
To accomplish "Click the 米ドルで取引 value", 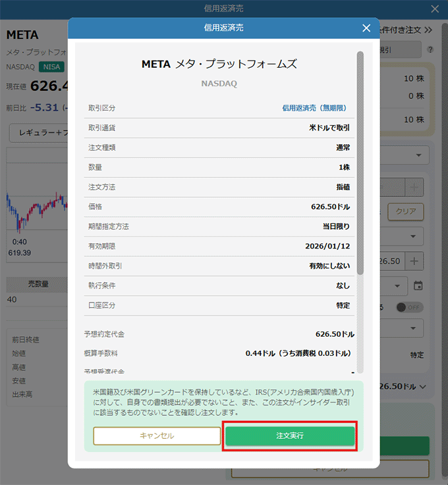I will coord(329,128).
